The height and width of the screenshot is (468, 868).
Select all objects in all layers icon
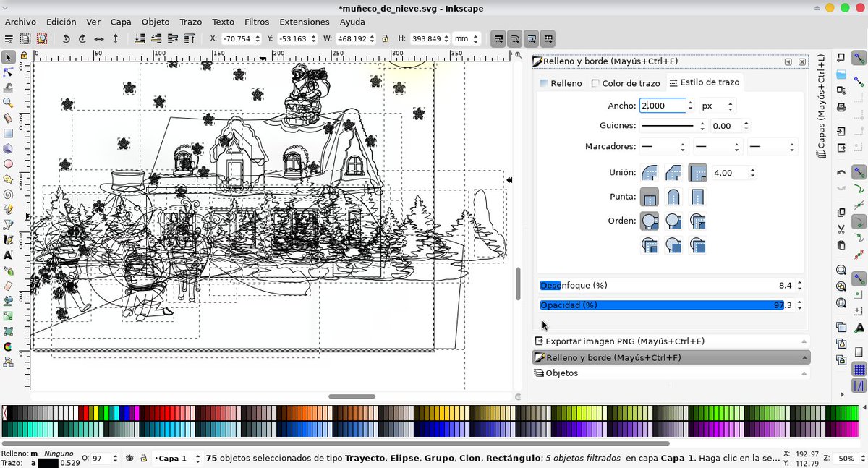pos(25,38)
